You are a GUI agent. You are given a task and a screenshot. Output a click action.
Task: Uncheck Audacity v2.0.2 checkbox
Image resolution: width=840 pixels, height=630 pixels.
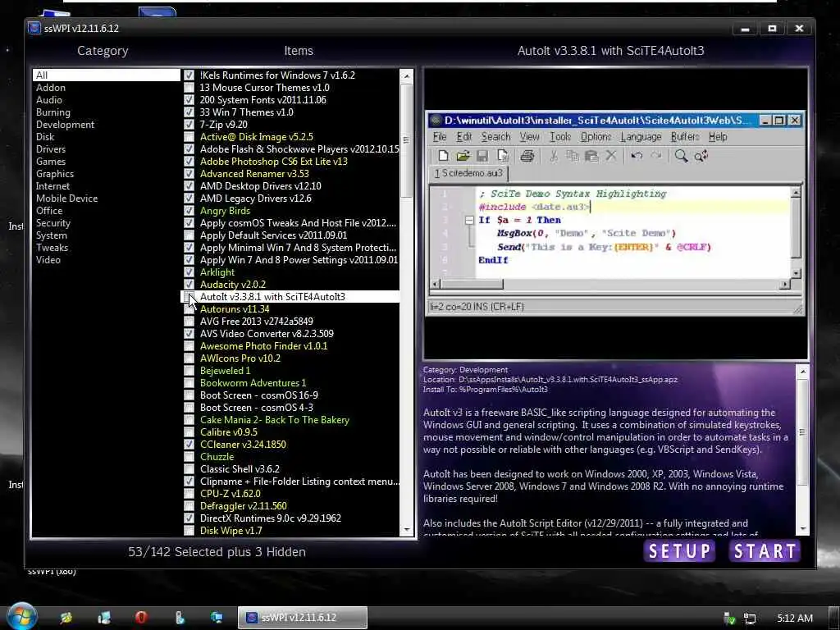tap(189, 285)
